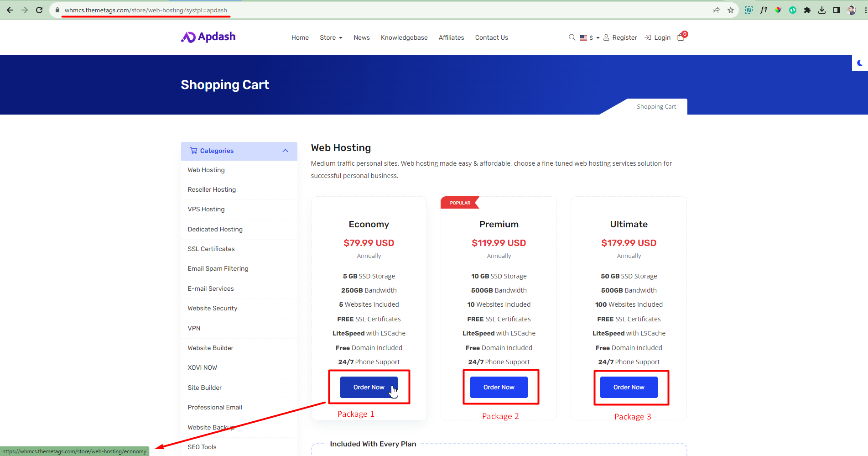Viewport: 868px width, 456px height.
Task: Select the US flag currency icon
Action: coord(583,37)
